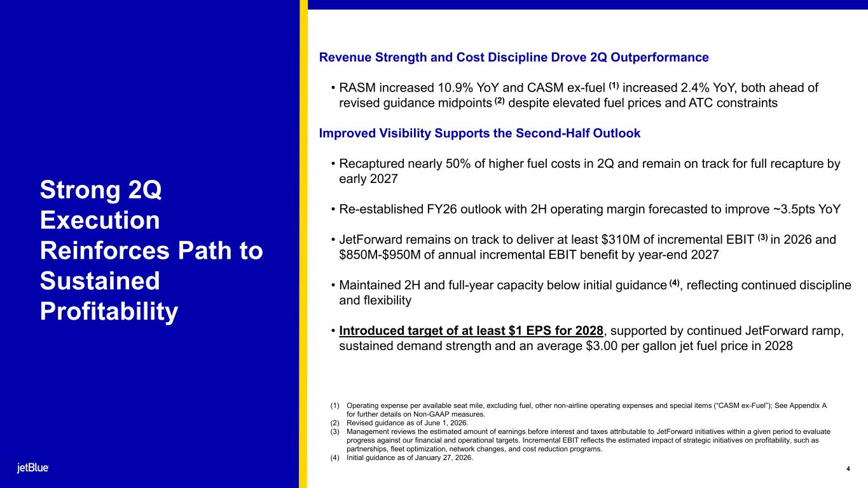
Task: Click the bullet starting 'RASM increased 10.9% YoY'
Action: tap(575, 95)
